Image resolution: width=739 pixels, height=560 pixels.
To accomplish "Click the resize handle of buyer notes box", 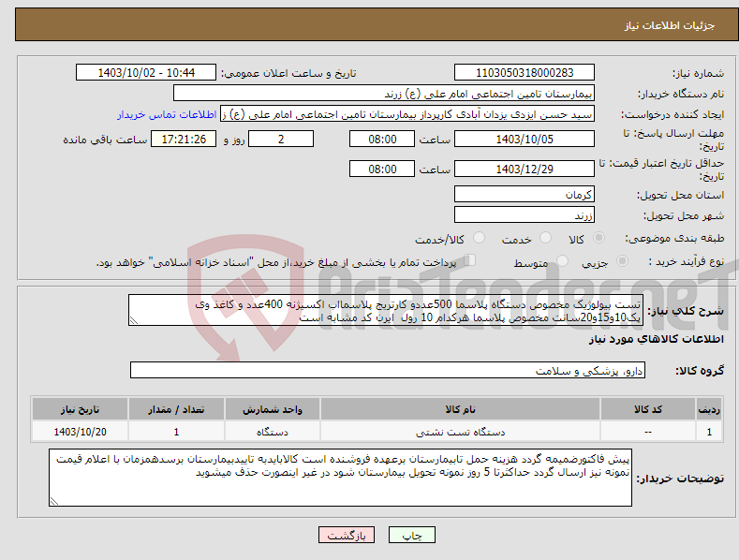I will 54,501.
